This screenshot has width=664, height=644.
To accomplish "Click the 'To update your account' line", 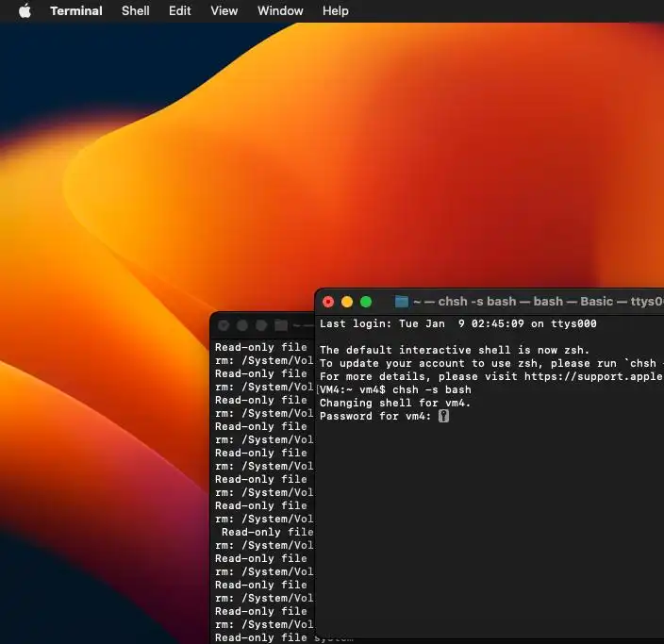I will click(x=491, y=363).
